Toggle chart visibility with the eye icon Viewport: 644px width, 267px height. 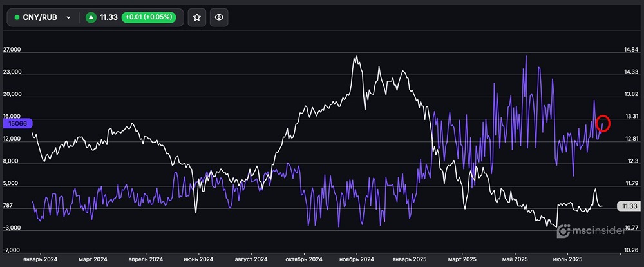click(219, 17)
